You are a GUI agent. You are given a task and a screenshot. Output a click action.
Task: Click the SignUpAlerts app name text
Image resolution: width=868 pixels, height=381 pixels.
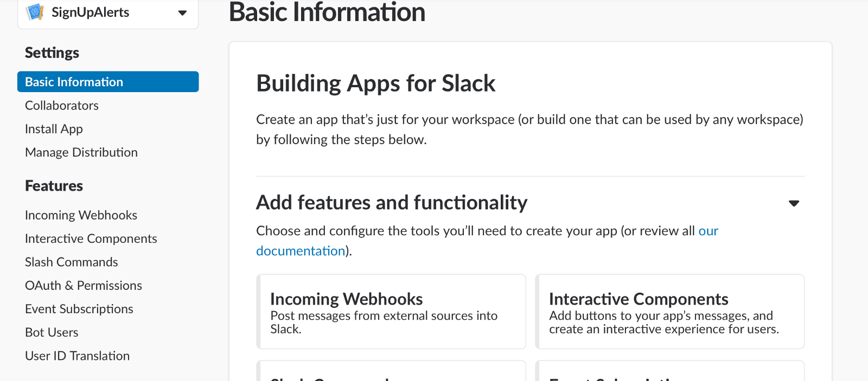[91, 12]
